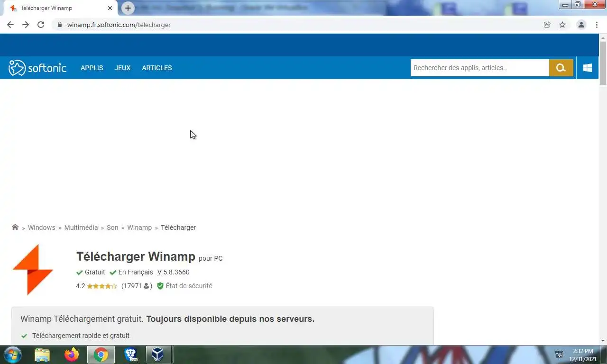The height and width of the screenshot is (364, 607).
Task: Open File Explorer from the taskbar
Action: click(x=42, y=355)
